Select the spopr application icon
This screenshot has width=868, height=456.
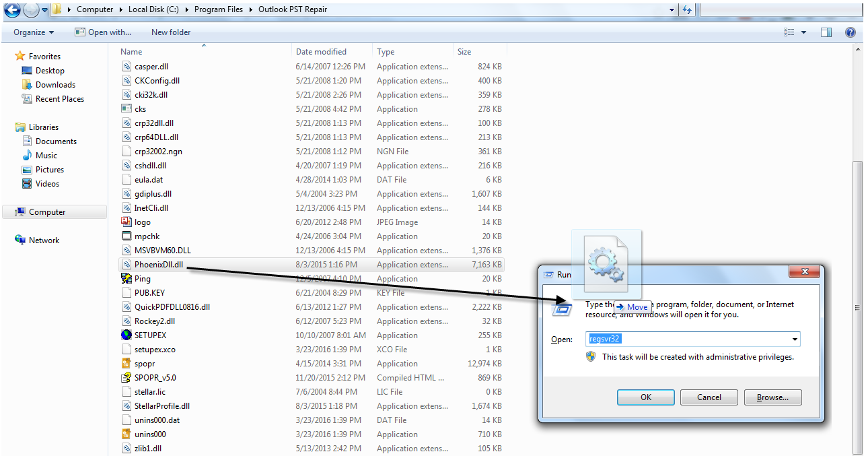tap(126, 364)
